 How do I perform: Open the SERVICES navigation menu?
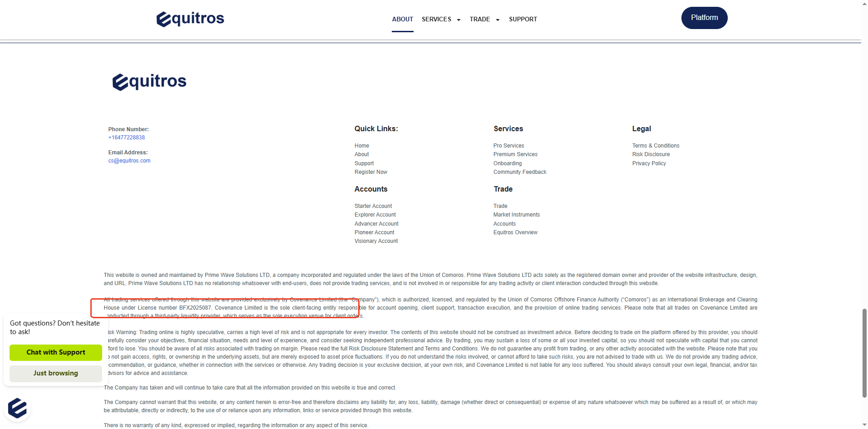(x=436, y=19)
